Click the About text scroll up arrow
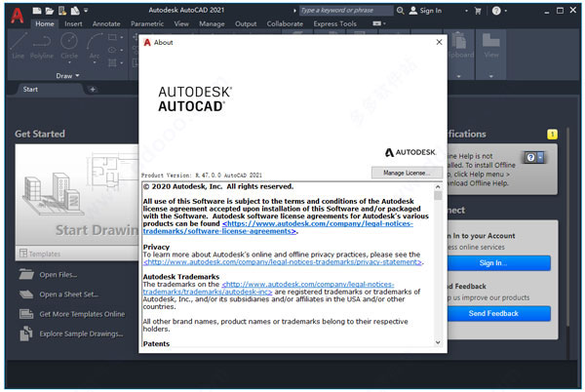 438,186
